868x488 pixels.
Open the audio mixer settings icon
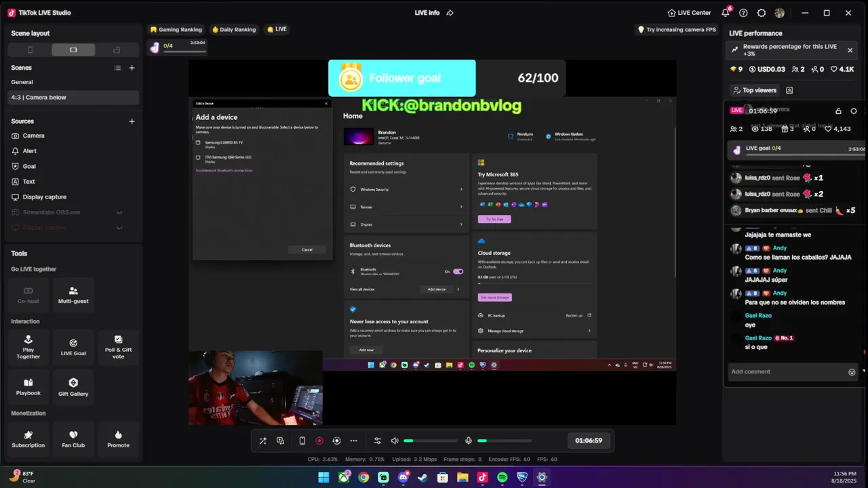click(378, 441)
